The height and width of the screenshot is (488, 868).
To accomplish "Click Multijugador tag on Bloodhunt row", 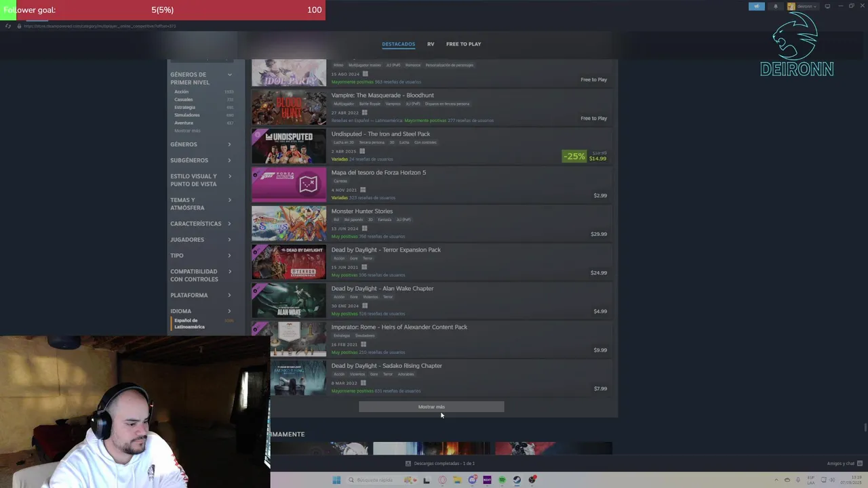I will click(344, 104).
